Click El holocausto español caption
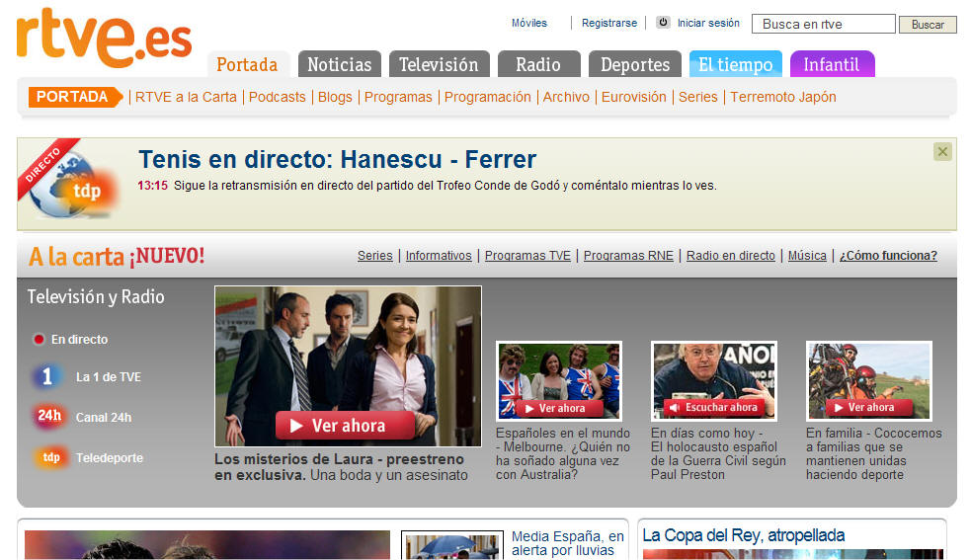The image size is (971, 560). tap(718, 453)
